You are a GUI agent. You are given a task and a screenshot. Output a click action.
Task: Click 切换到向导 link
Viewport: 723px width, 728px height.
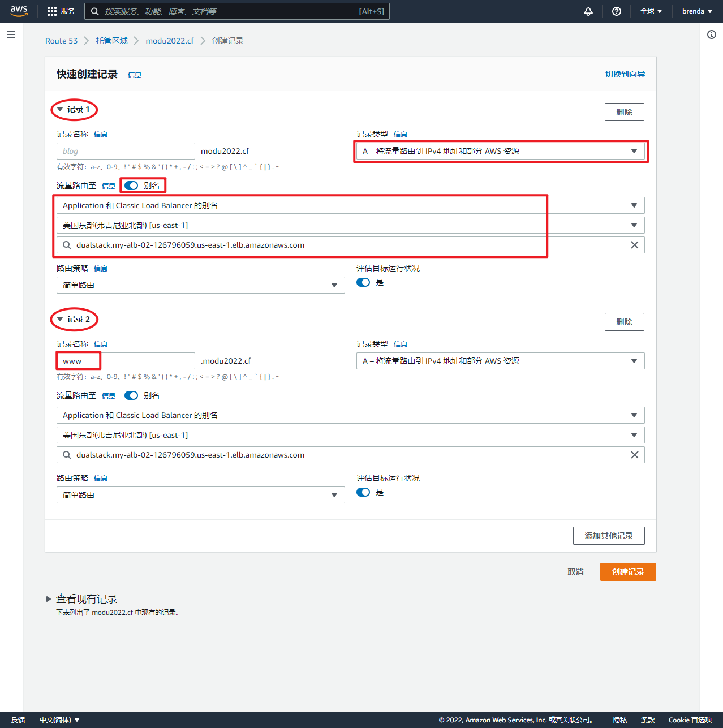(x=625, y=74)
